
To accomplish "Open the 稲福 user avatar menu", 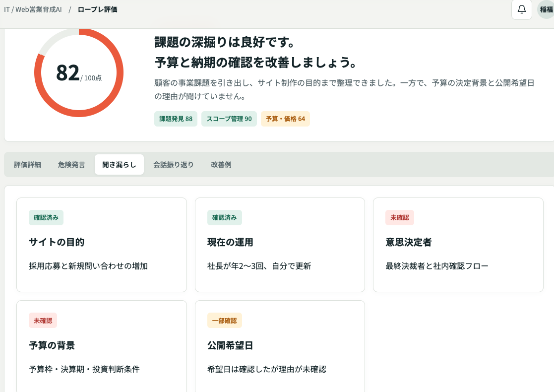I will (x=546, y=9).
